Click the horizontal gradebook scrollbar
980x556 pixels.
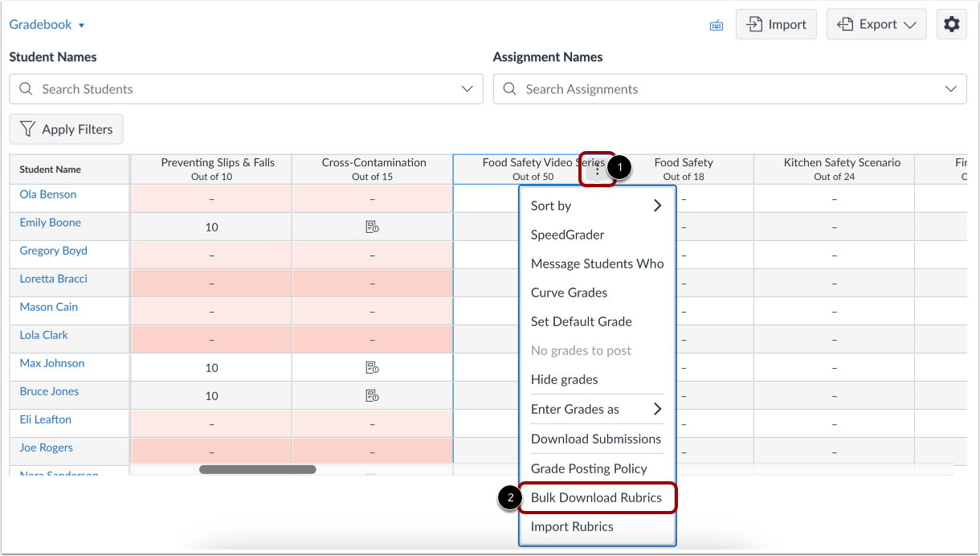point(257,469)
